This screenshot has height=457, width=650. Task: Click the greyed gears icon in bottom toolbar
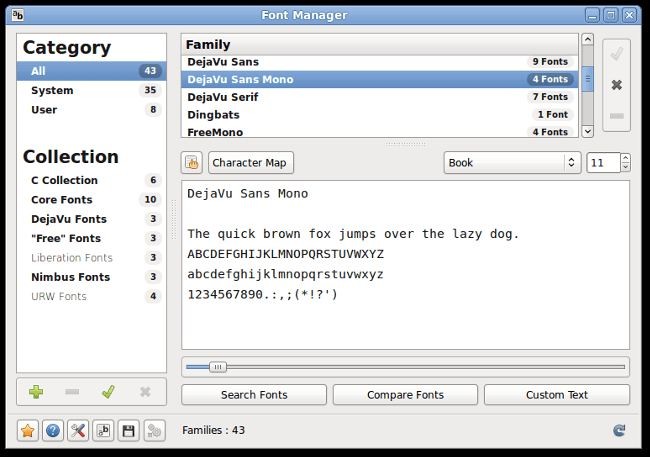pyautogui.click(x=154, y=430)
